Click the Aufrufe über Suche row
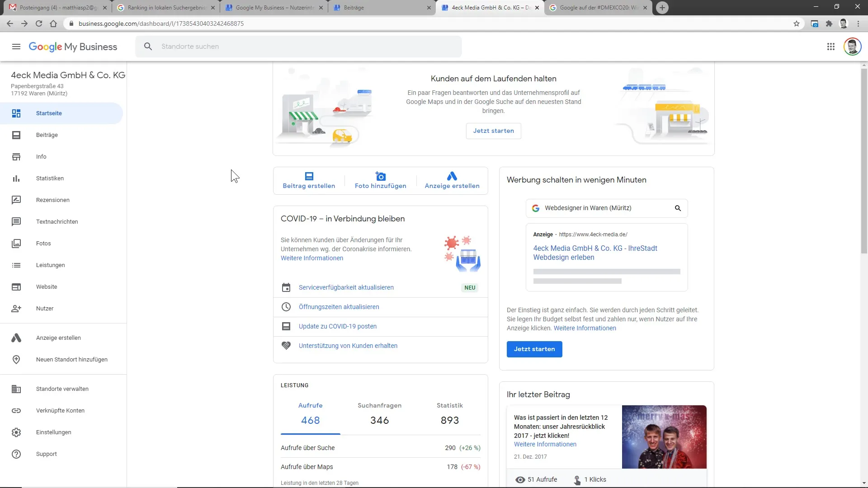868x488 pixels. coord(380,448)
